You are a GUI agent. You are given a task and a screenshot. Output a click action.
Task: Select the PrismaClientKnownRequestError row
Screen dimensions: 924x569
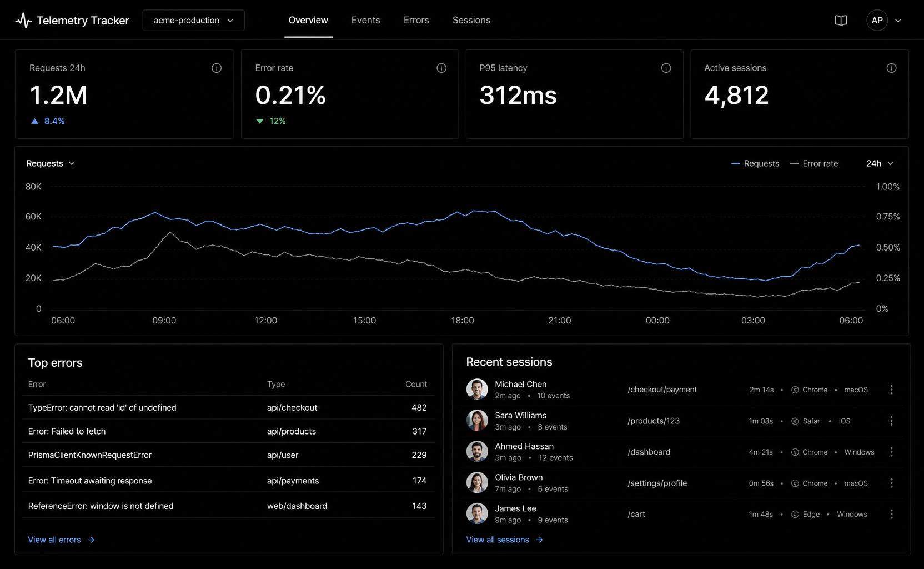click(228, 455)
